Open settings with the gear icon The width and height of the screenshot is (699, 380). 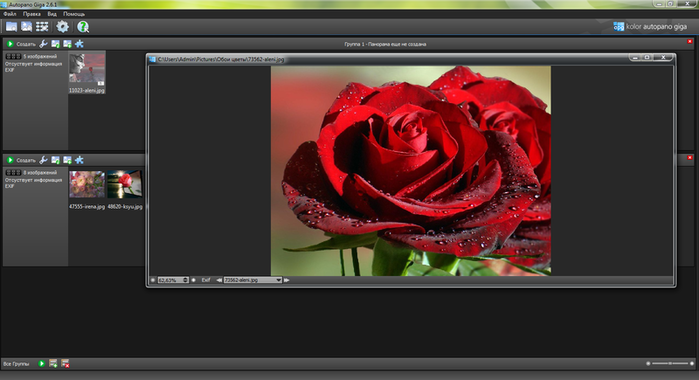click(x=62, y=27)
